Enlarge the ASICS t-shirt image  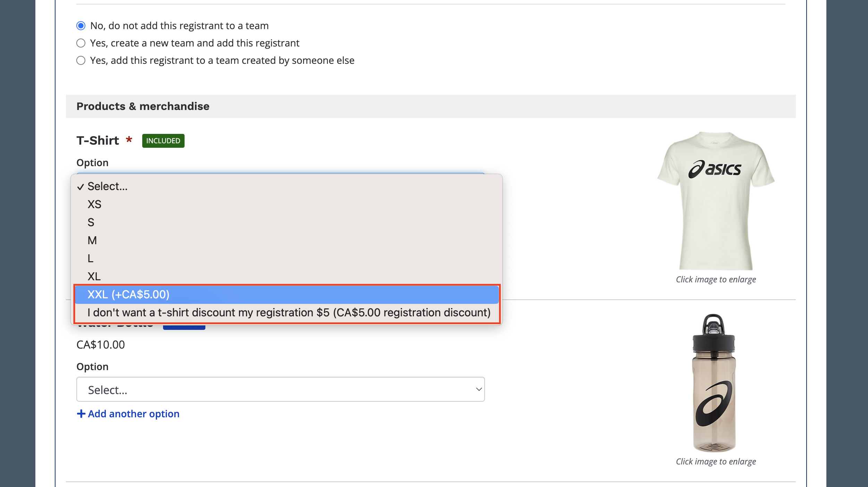716,200
